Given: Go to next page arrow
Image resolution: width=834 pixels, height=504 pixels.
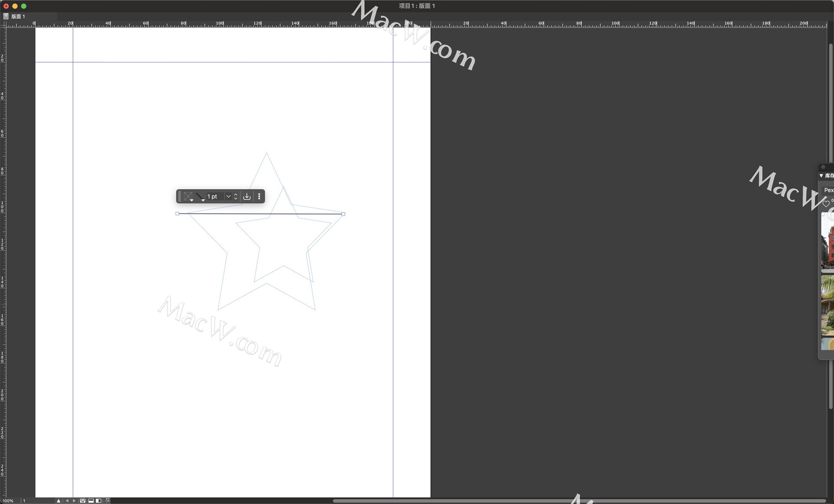Looking at the screenshot, I should 74,501.
